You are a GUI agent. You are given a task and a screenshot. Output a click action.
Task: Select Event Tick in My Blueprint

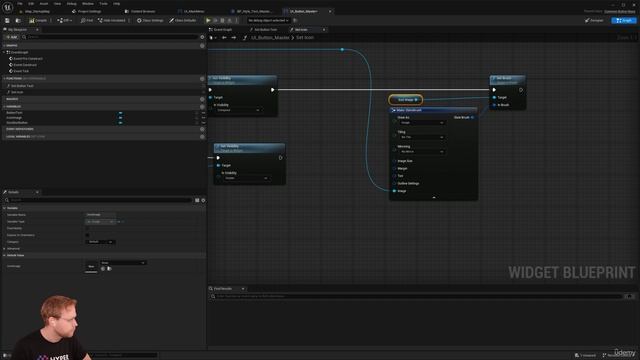[x=20, y=71]
